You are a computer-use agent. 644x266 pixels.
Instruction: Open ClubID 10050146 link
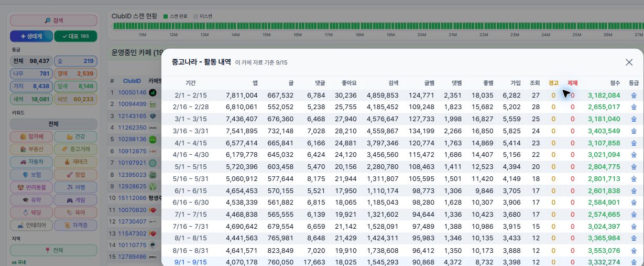[132, 92]
